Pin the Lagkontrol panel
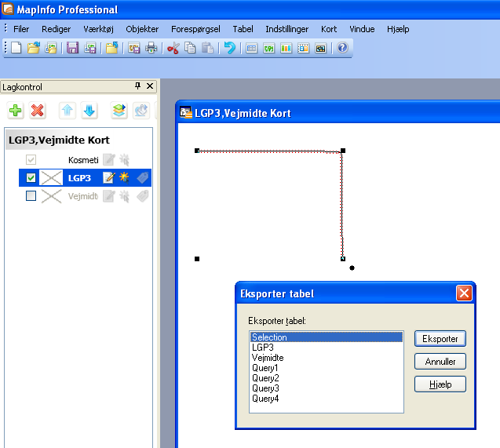This screenshot has height=448, width=500. pos(137,86)
